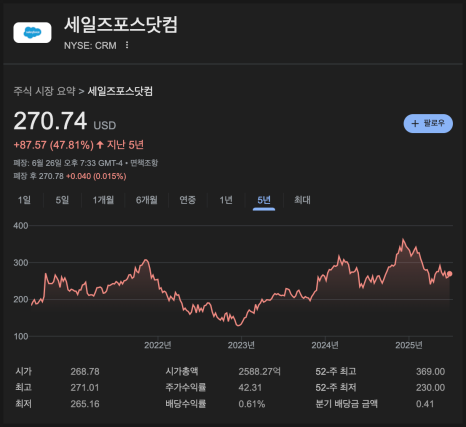Click the 시가 value 268.78
This screenshot has height=427, width=466.
tap(85, 372)
